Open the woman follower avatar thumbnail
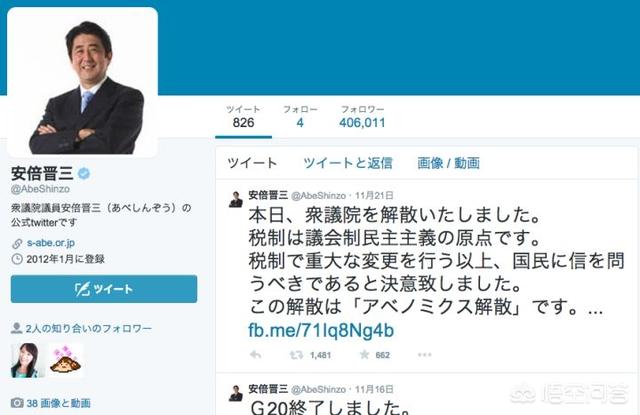The height and width of the screenshot is (415, 640). [x=27, y=360]
